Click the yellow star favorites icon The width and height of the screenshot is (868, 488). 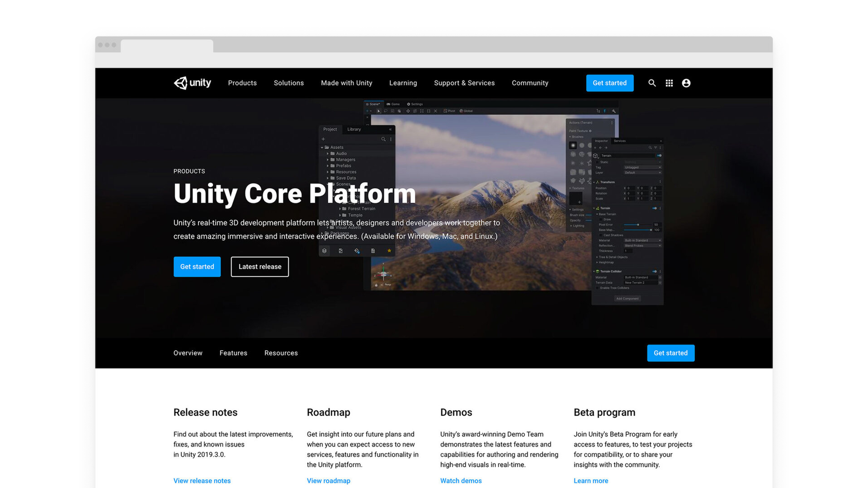389,251
